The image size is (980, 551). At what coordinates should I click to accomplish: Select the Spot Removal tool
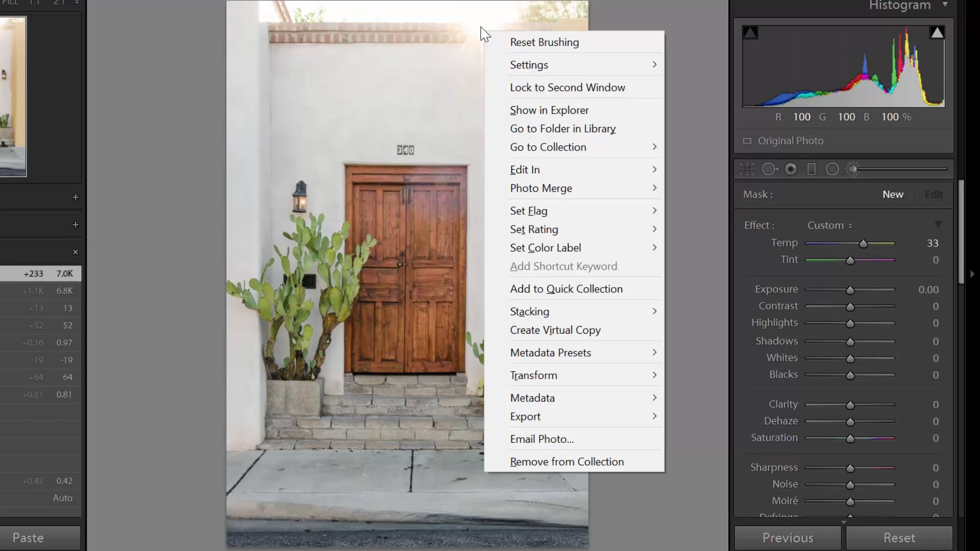coord(770,169)
